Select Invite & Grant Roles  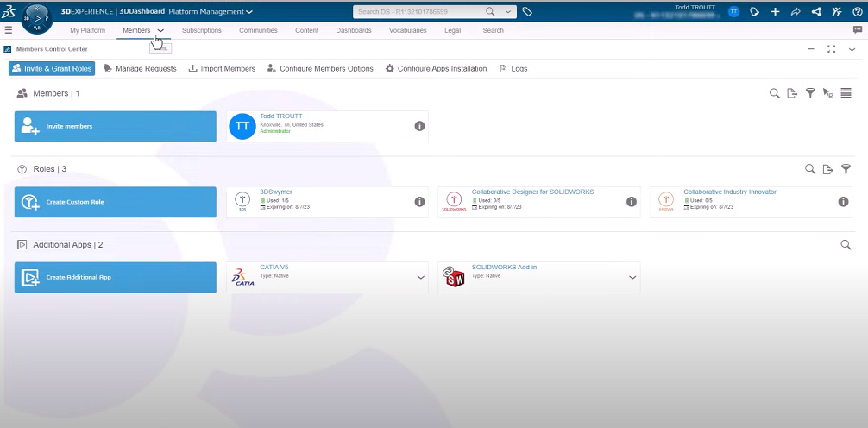click(x=52, y=69)
